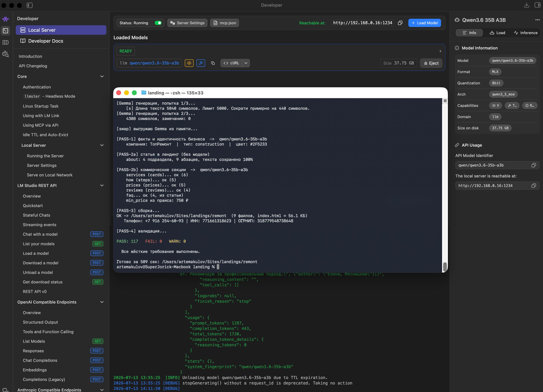This screenshot has width=543, height=392.
Task: Open the Introduction docs page
Action: [x=30, y=56]
